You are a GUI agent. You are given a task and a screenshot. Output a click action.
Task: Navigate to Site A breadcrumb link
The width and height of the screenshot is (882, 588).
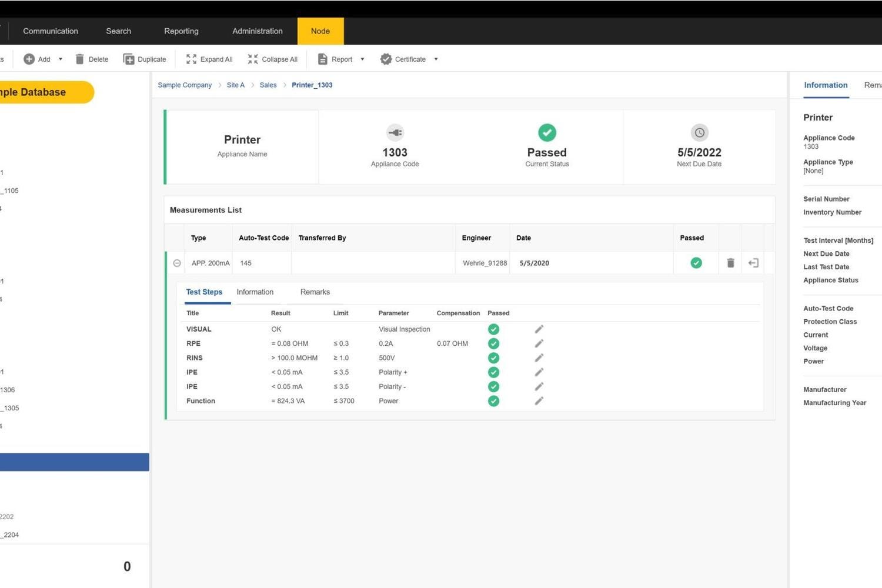235,85
